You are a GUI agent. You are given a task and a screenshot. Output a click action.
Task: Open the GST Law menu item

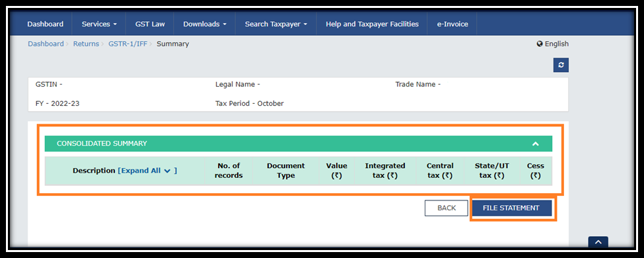point(150,24)
